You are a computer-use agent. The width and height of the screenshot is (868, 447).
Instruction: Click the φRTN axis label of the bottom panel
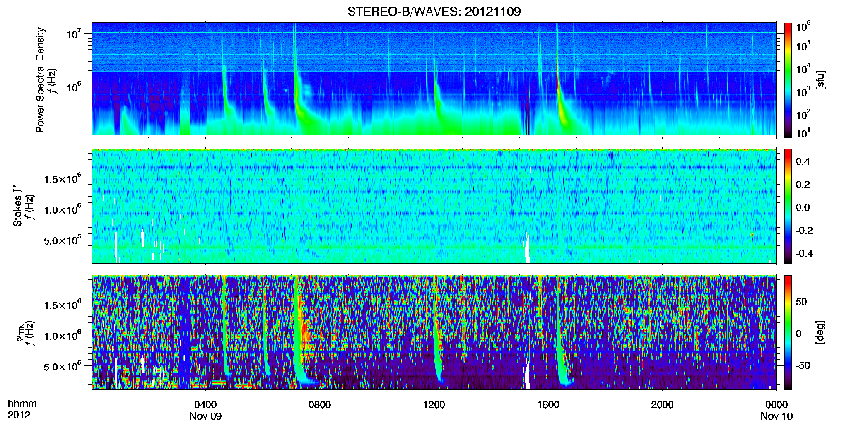pyautogui.click(x=19, y=334)
